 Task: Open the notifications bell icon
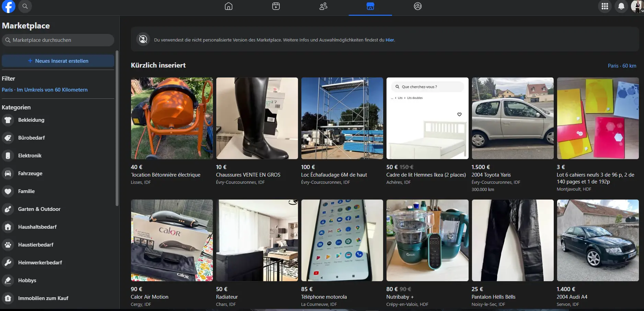pyautogui.click(x=621, y=6)
